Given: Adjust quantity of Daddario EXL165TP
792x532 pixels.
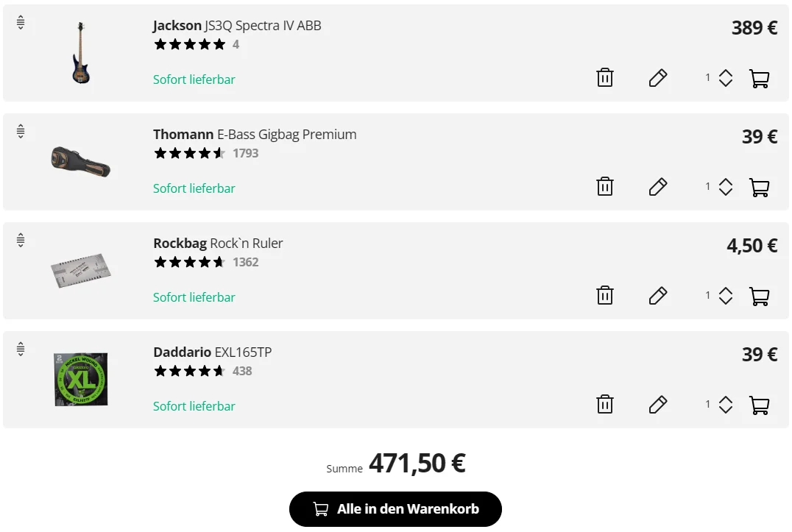Looking at the screenshot, I should [x=725, y=405].
